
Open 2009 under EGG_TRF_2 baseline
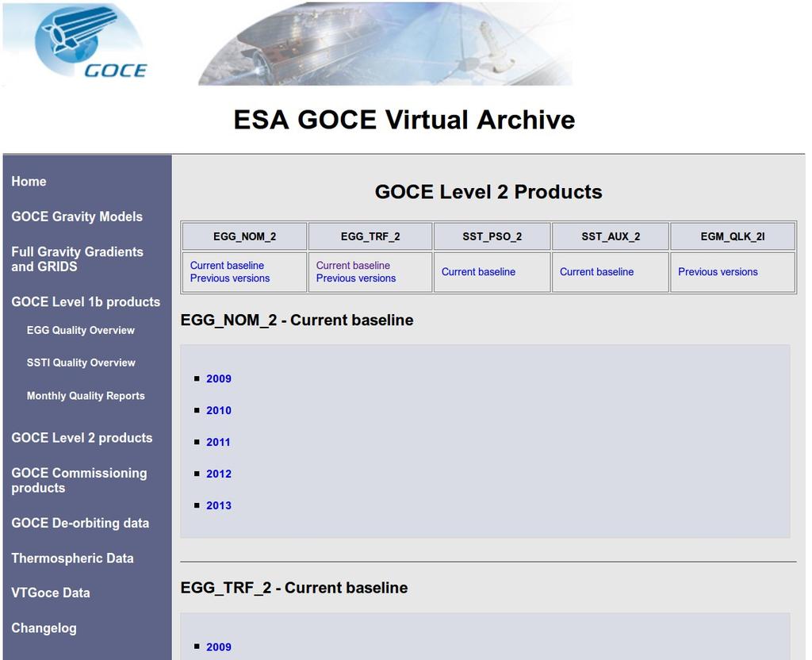click(x=219, y=647)
